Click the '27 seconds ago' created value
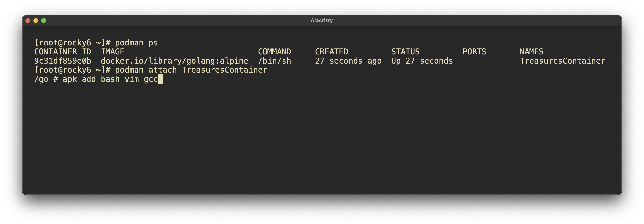644x224 pixels. coord(348,61)
